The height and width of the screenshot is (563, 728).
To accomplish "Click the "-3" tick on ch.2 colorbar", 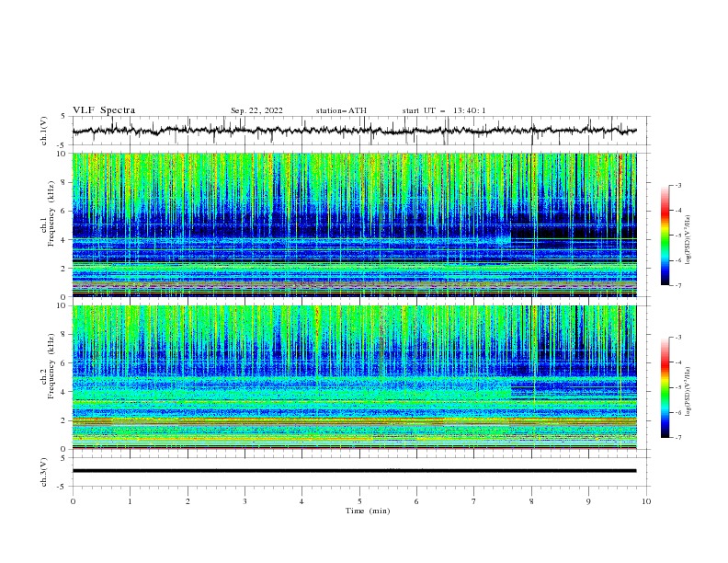I will [677, 338].
